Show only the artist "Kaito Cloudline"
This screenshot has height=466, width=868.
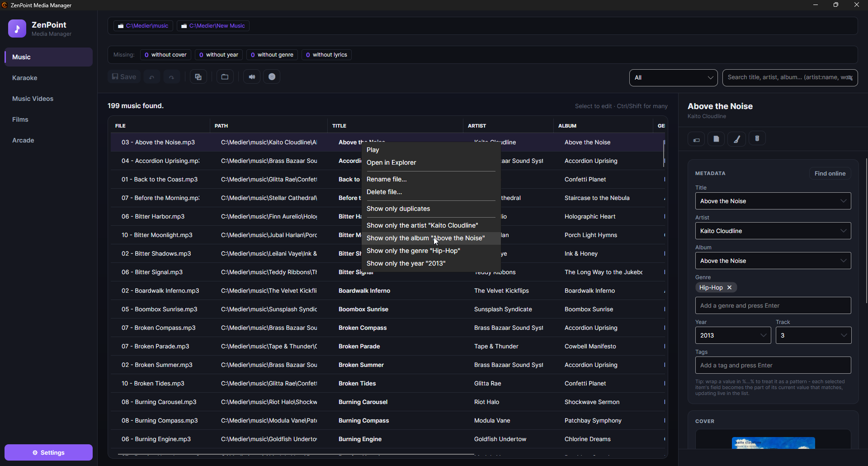click(431, 226)
